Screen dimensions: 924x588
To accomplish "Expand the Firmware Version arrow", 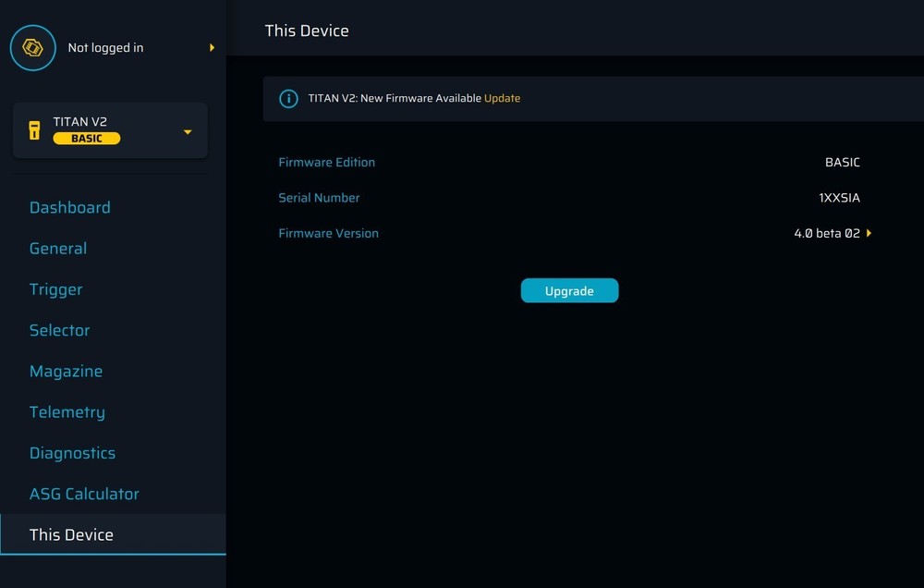I will tap(869, 234).
